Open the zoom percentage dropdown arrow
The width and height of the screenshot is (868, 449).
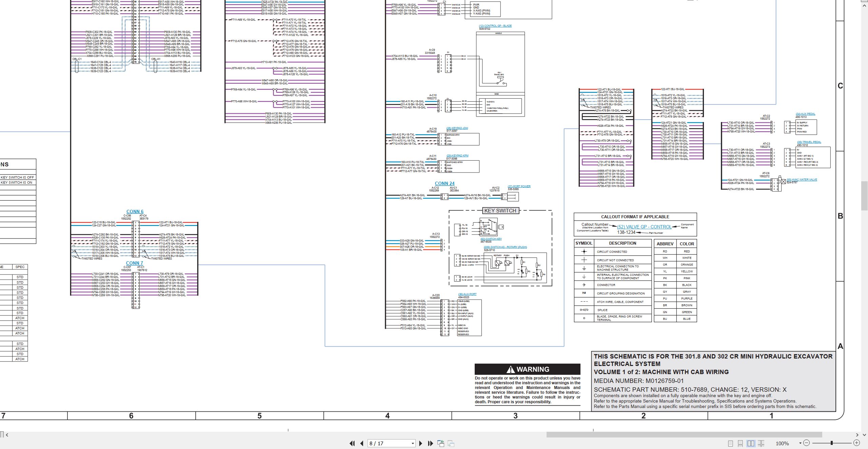pos(800,443)
